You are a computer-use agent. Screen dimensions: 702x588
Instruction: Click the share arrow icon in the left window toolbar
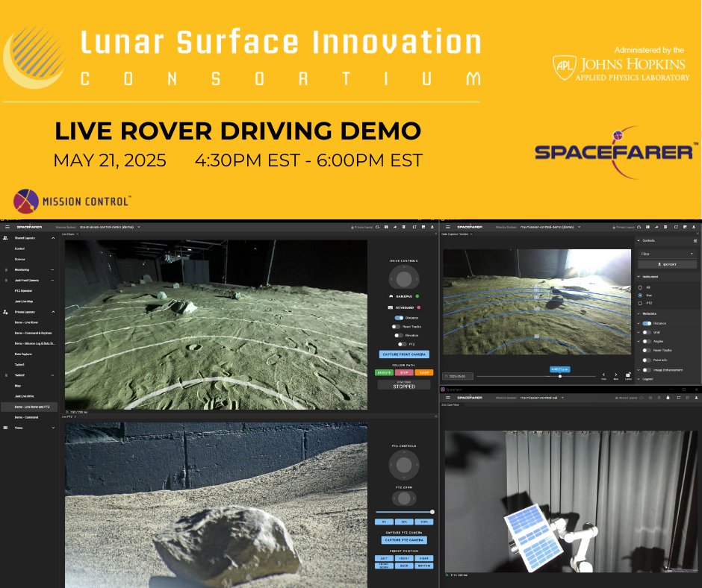395,227
